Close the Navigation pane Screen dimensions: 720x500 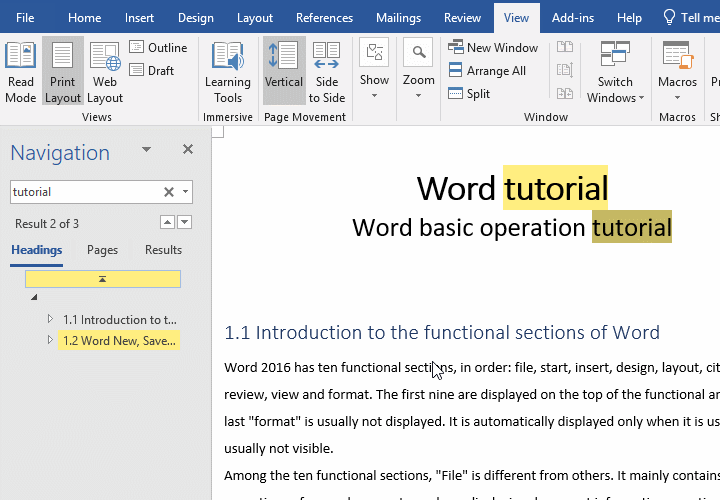click(188, 149)
